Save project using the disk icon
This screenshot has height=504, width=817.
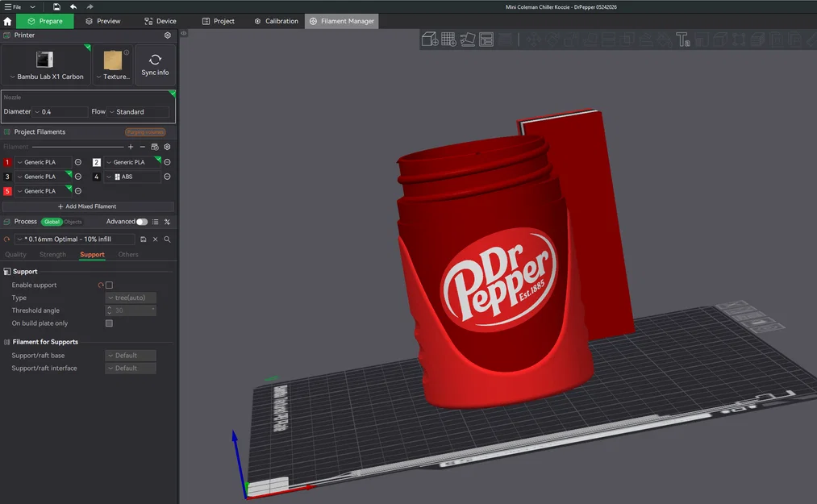coord(56,6)
